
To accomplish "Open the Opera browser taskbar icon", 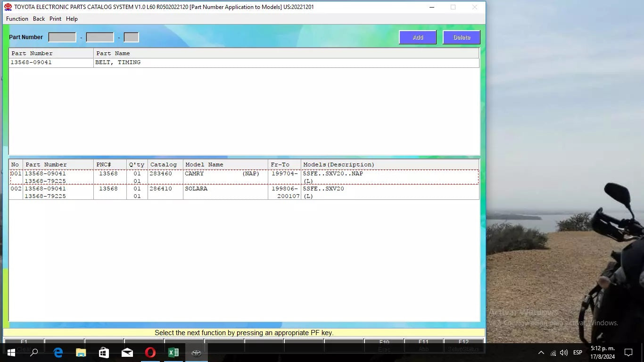I will [x=150, y=353].
